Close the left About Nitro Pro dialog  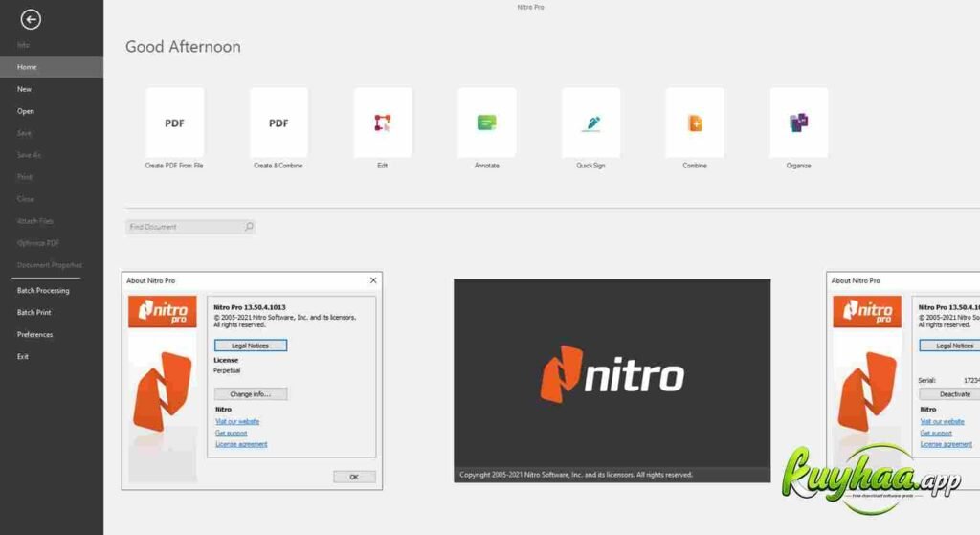click(x=373, y=280)
